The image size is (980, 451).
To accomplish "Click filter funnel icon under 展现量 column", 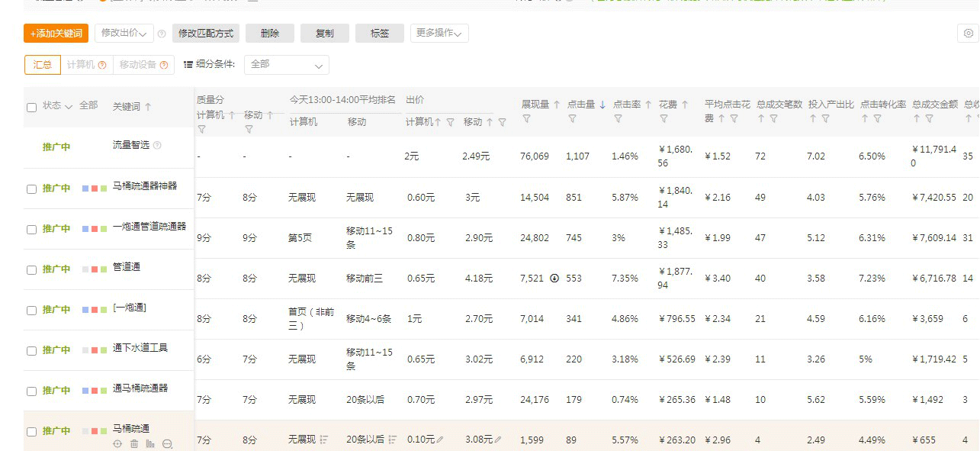I will pyautogui.click(x=527, y=119).
